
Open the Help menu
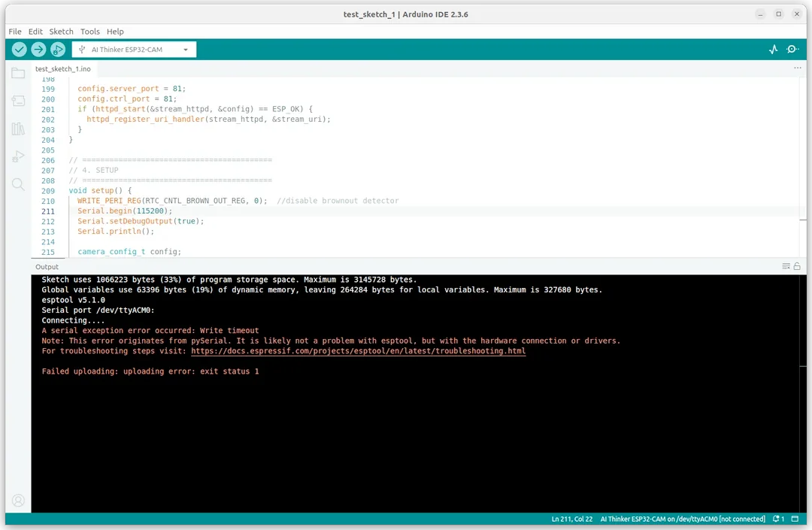(x=115, y=32)
